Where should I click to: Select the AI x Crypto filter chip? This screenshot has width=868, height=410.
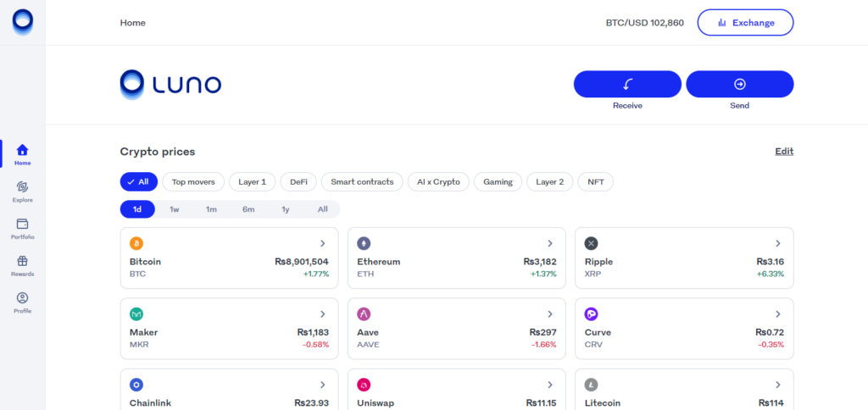438,181
